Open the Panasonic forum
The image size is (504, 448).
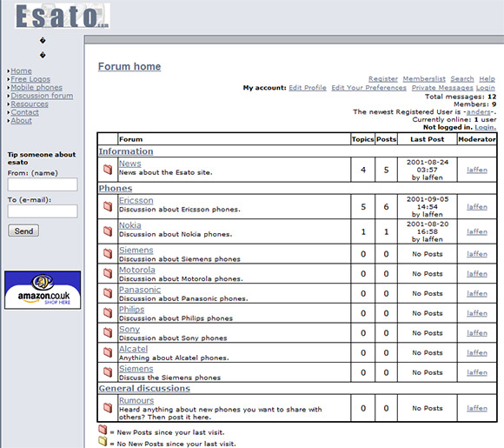[140, 290]
